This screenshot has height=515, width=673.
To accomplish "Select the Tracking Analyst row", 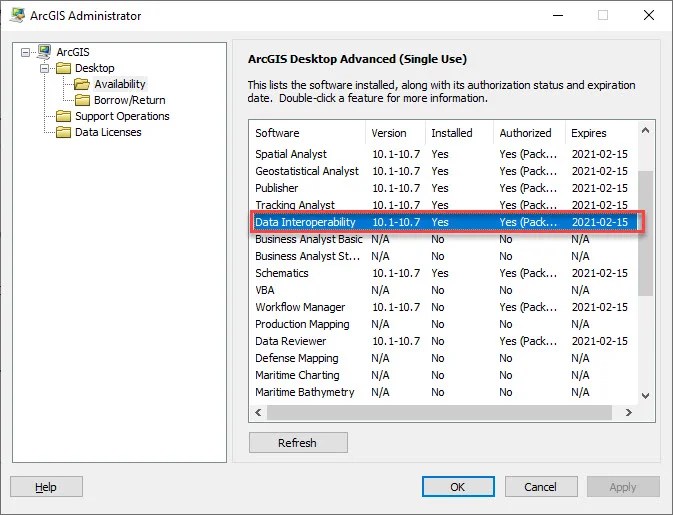I will pyautogui.click(x=444, y=205).
